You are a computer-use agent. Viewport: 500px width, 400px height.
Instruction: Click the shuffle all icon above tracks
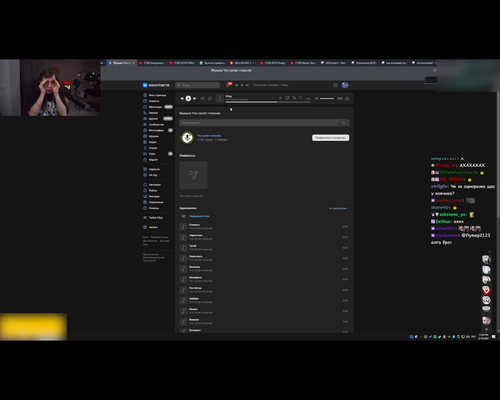[x=183, y=216]
